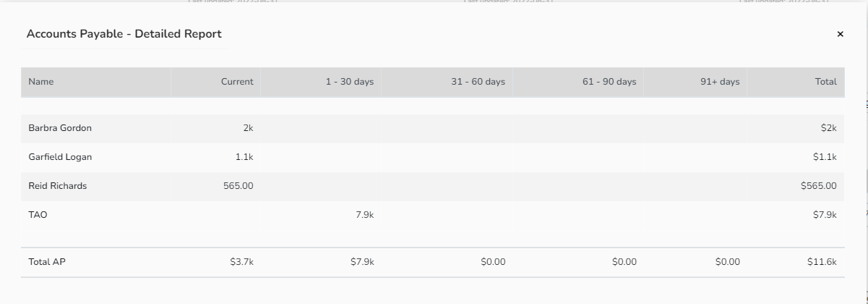Image resolution: width=868 pixels, height=304 pixels.
Task: Click the $11.6k grand total
Action: 822,262
